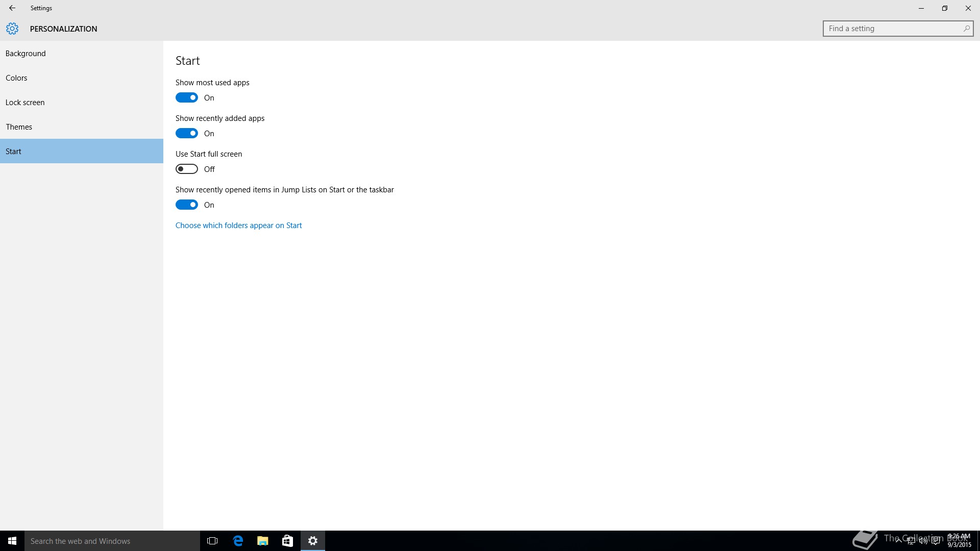Click the network tray icon
The image size is (980, 551).
(911, 541)
